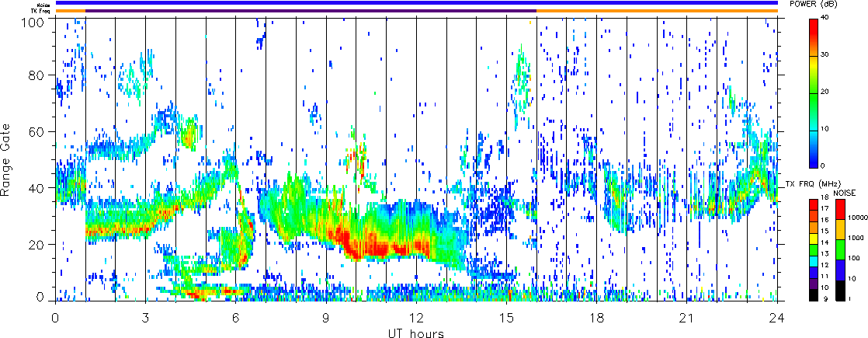Click the 'NOISE' legend title
The image size is (868, 338).
845,192
